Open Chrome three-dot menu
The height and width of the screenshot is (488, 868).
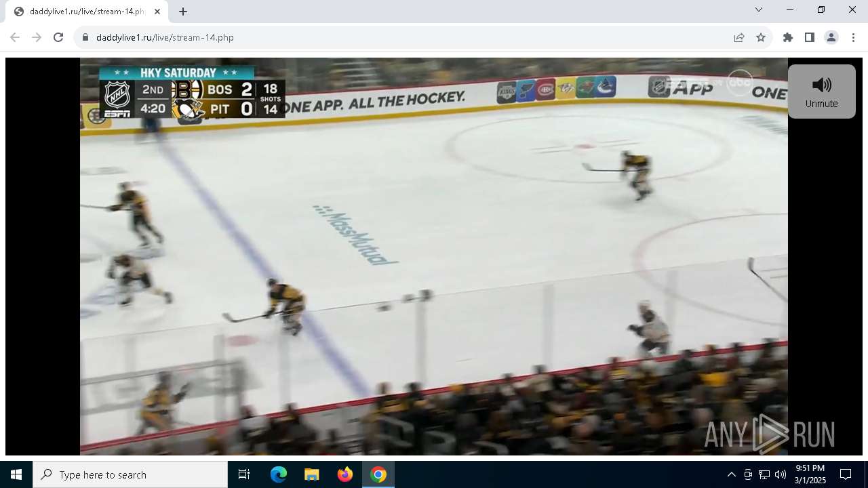click(853, 37)
